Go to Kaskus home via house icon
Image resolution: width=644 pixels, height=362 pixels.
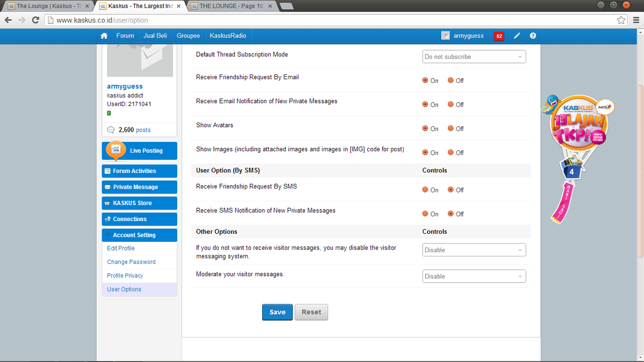pos(104,36)
